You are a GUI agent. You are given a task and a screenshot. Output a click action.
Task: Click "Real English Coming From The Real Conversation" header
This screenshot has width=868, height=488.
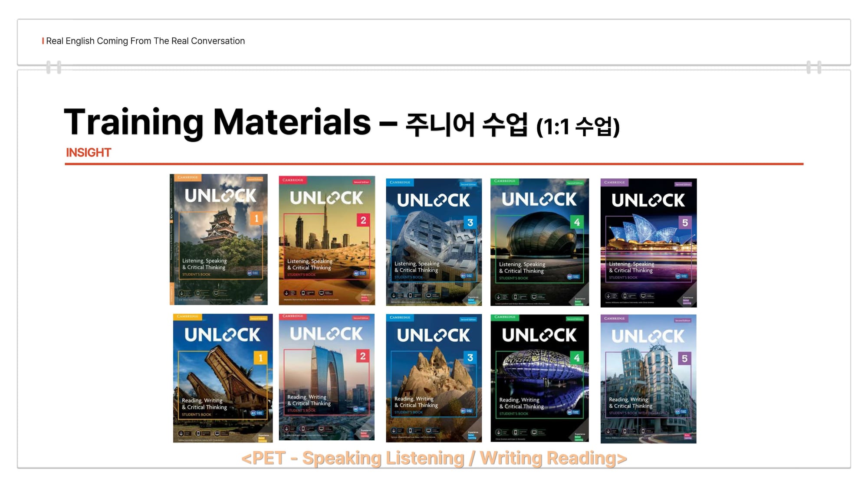tap(145, 41)
